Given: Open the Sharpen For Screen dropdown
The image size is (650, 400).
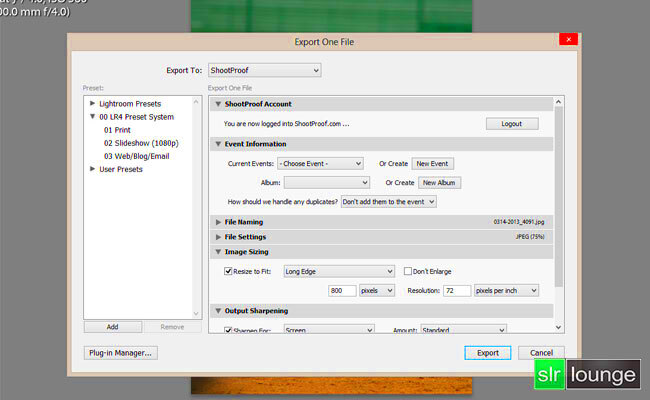Looking at the screenshot, I should tap(329, 330).
